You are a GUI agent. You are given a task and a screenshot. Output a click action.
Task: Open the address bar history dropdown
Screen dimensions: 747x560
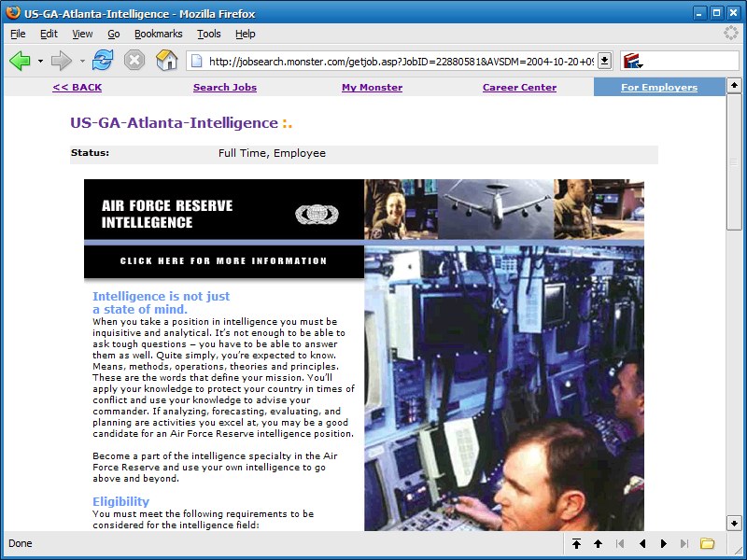pos(604,61)
